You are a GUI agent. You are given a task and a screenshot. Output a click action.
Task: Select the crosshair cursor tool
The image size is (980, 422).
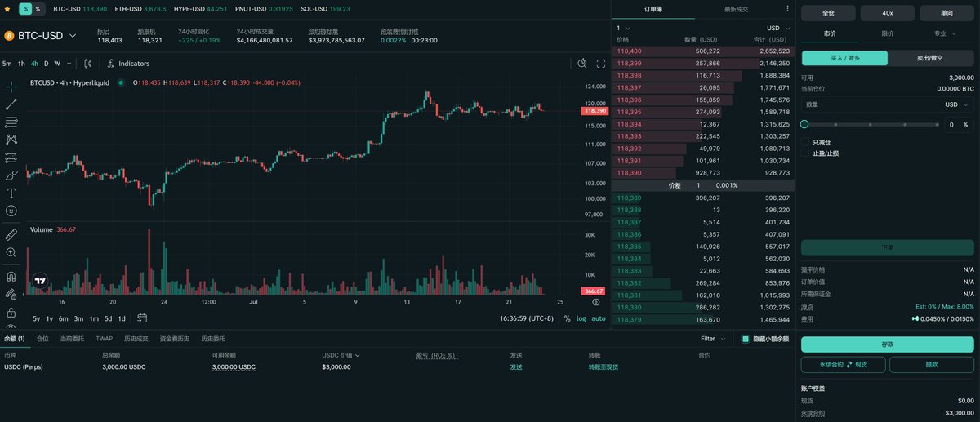[11, 86]
